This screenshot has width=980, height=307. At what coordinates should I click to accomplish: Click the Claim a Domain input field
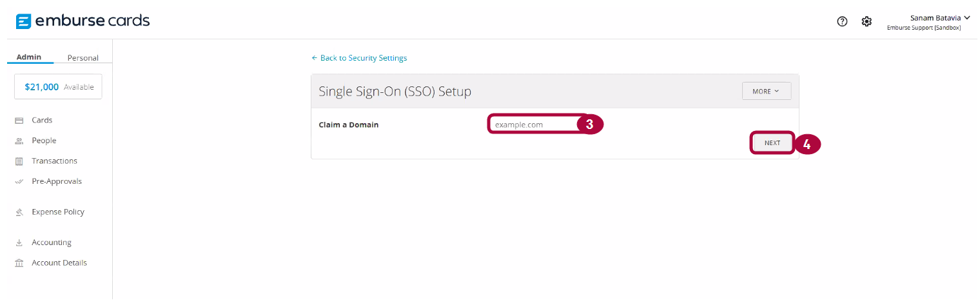(x=534, y=124)
